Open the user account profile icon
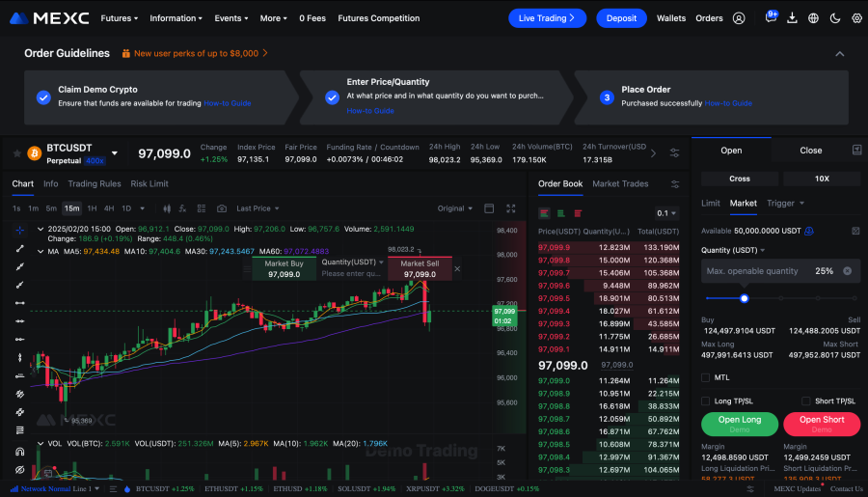This screenshot has height=497, width=868. point(739,18)
